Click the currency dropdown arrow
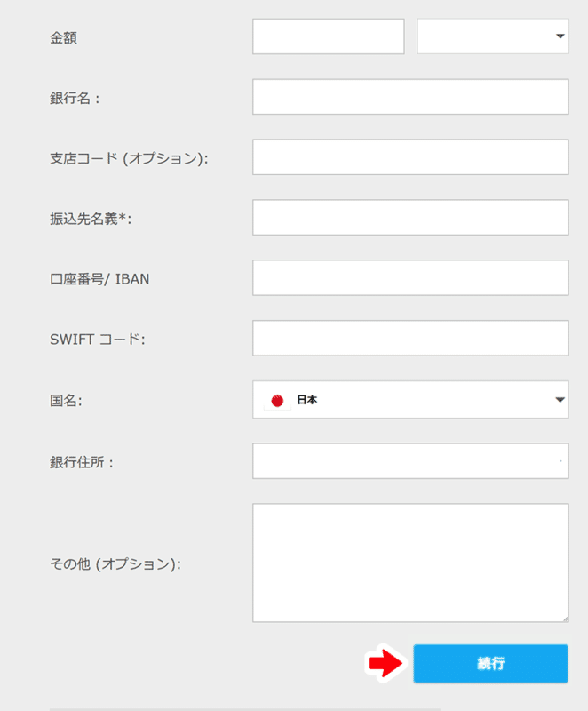This screenshot has width=588, height=711. click(560, 36)
